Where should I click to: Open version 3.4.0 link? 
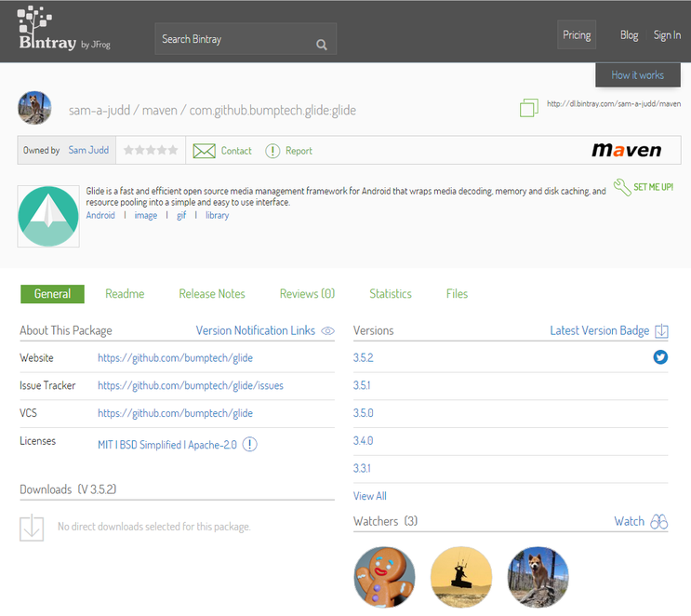[363, 441]
